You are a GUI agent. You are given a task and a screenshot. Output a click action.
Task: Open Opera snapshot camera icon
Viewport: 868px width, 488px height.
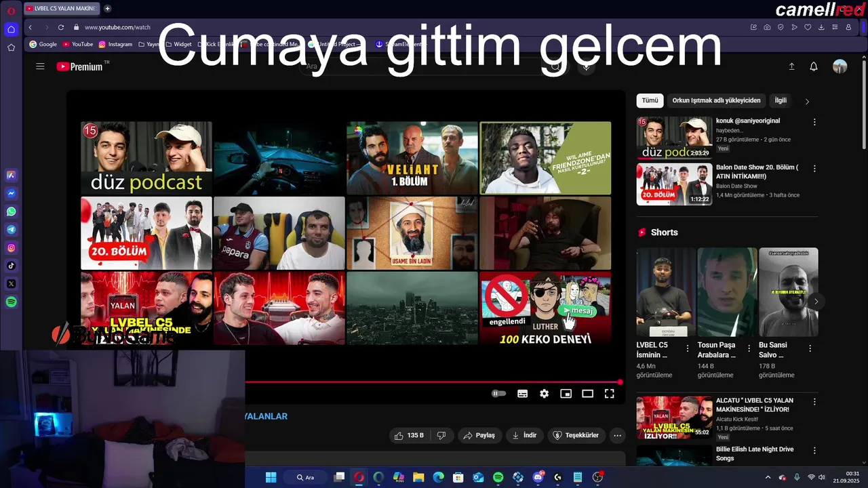coord(767,27)
